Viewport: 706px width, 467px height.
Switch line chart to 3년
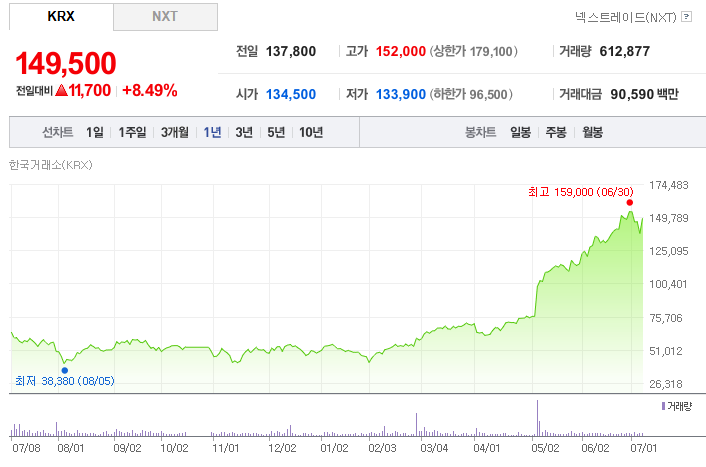(x=244, y=132)
